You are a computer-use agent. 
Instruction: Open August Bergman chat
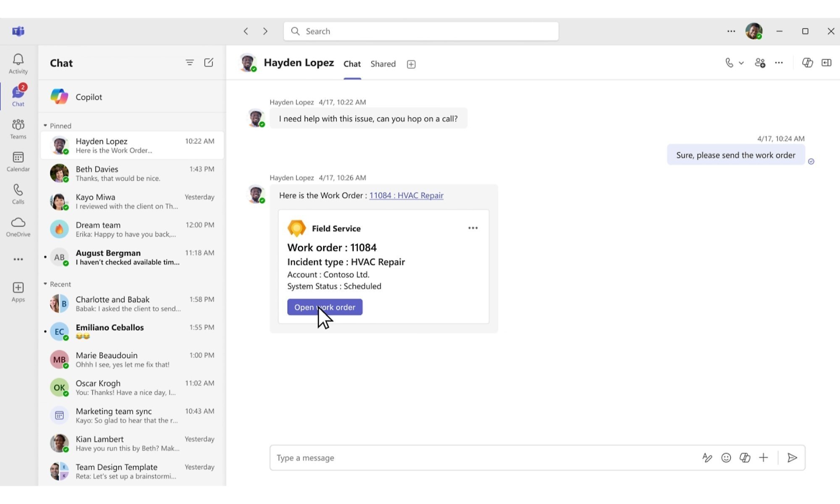[x=132, y=257]
